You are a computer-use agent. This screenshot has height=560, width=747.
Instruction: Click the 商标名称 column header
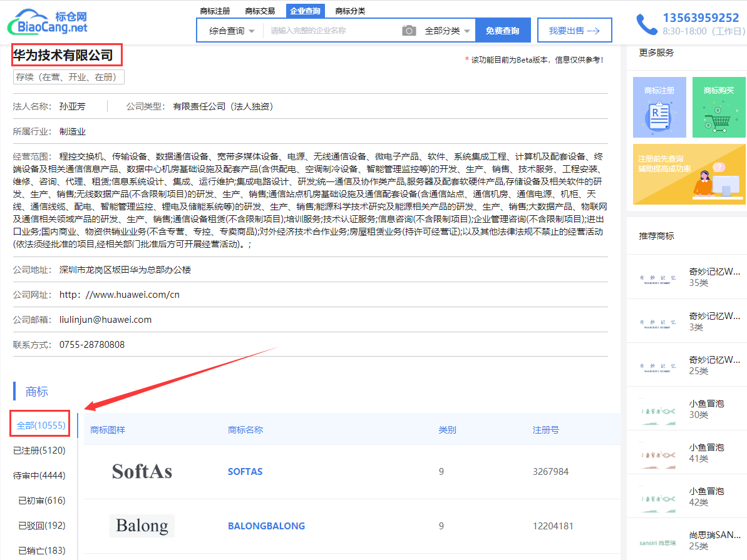[x=245, y=429]
